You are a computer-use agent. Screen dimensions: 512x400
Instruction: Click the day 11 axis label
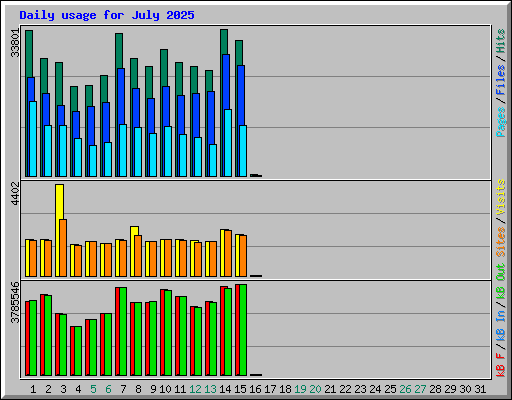click(180, 389)
